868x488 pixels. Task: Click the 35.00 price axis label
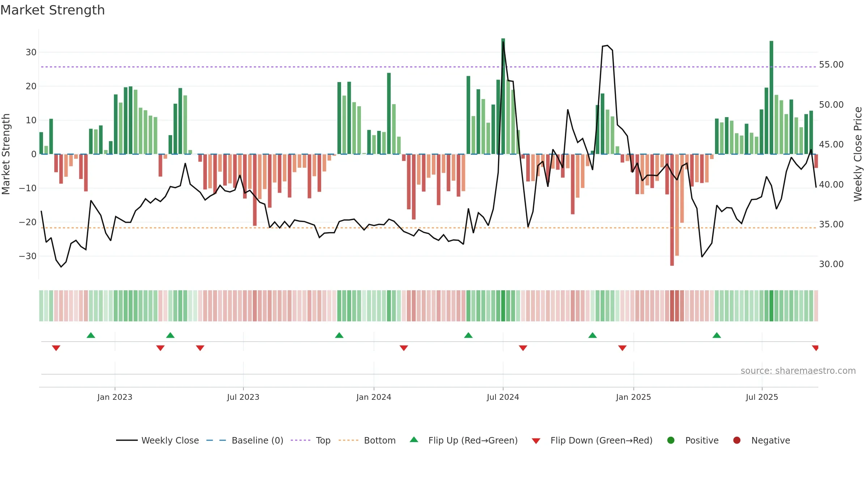[x=831, y=224]
